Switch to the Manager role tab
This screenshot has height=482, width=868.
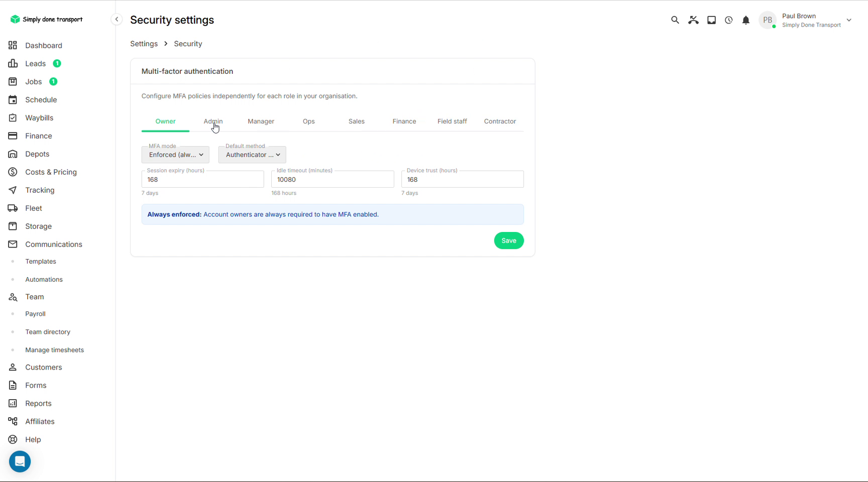tap(261, 122)
